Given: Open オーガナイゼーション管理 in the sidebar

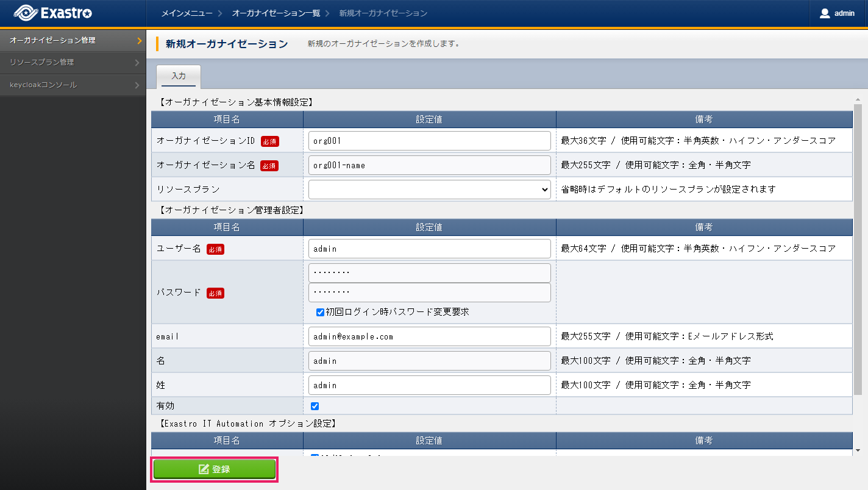Looking at the screenshot, I should click(53, 41).
